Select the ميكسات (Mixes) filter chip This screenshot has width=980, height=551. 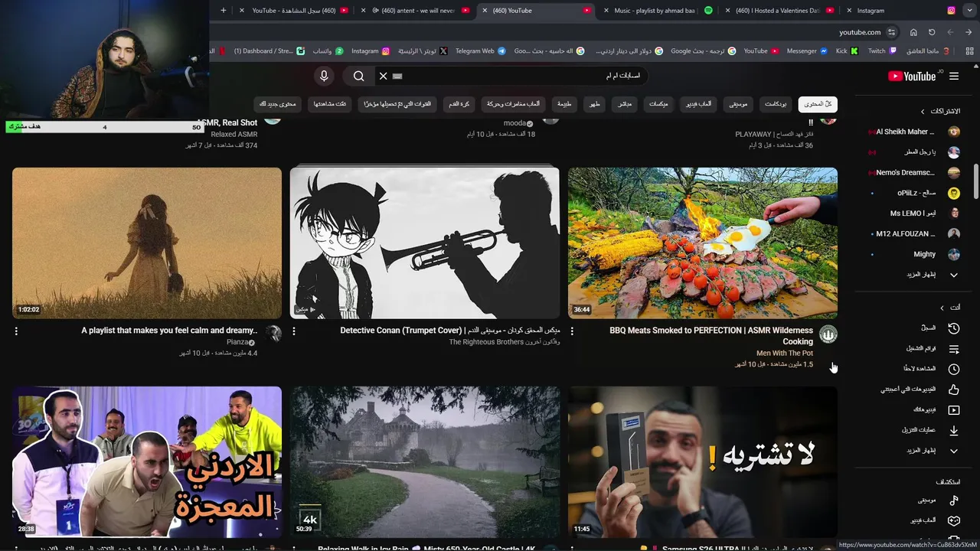(x=658, y=104)
